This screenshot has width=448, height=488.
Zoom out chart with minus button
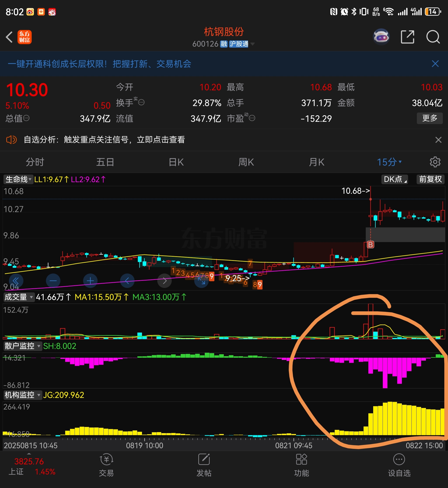[x=53, y=281]
